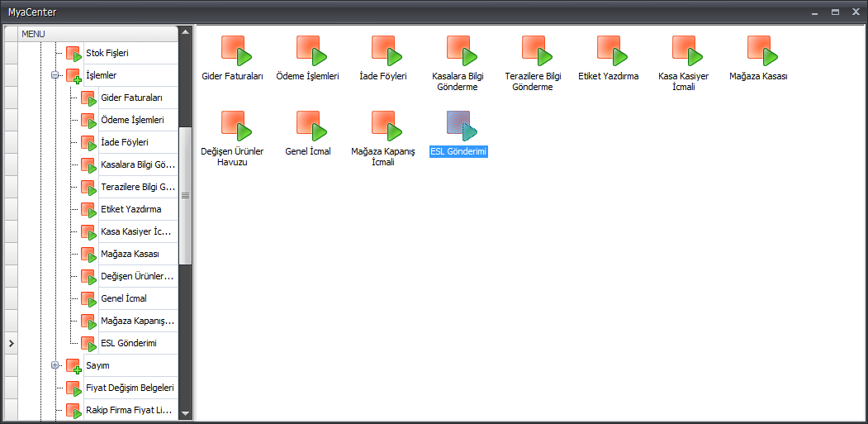Click the tree scrollbar up arrow

186,31
